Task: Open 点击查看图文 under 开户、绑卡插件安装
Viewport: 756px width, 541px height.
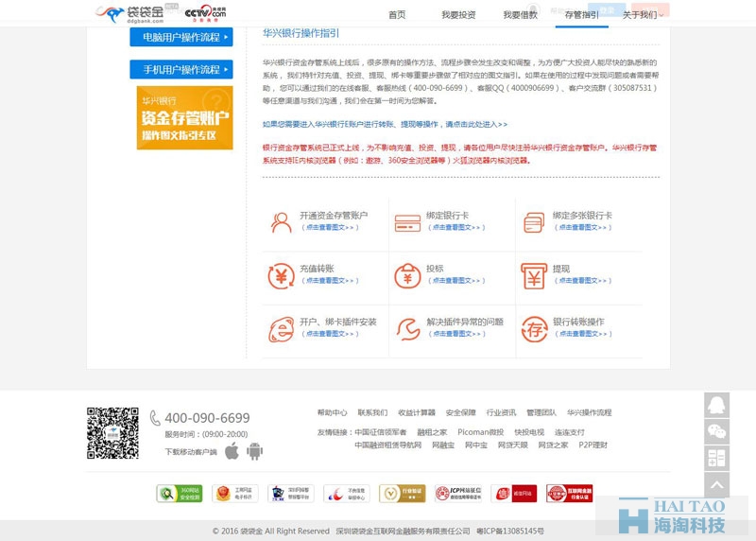Action: (330, 334)
